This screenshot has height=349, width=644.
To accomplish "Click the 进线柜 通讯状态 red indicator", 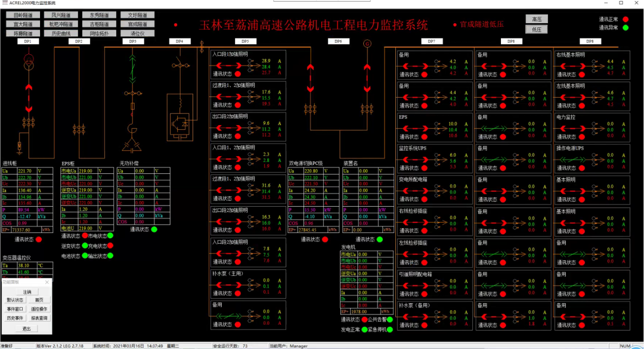I will click(x=39, y=239).
